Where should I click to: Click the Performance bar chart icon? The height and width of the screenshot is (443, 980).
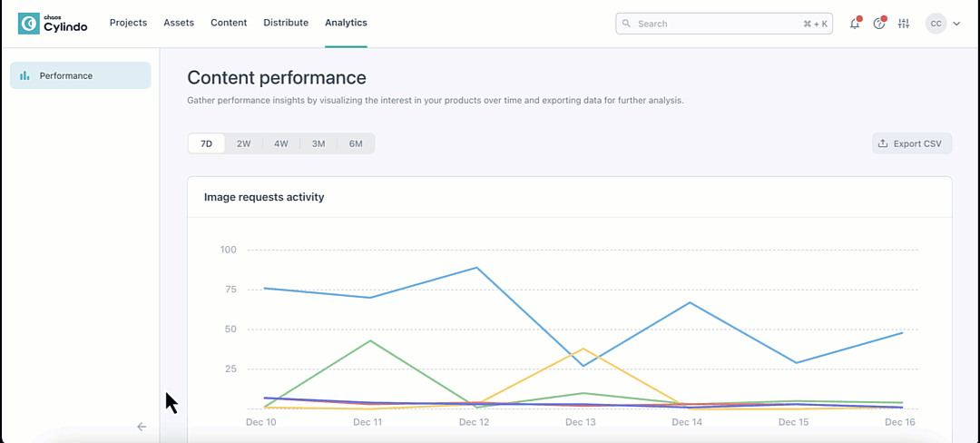pyautogui.click(x=25, y=76)
